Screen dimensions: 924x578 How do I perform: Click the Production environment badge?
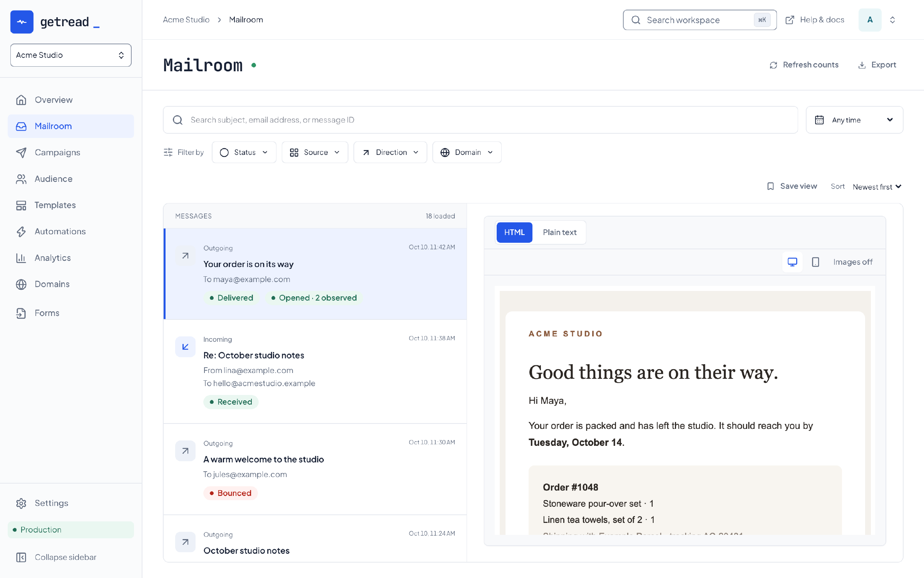point(71,529)
